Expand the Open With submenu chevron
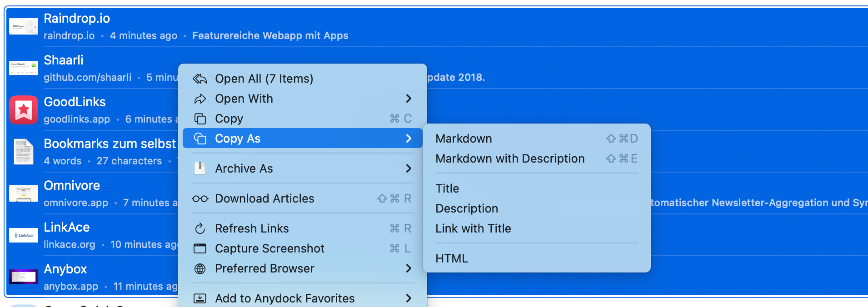This screenshot has width=868, height=307. pyautogui.click(x=409, y=99)
